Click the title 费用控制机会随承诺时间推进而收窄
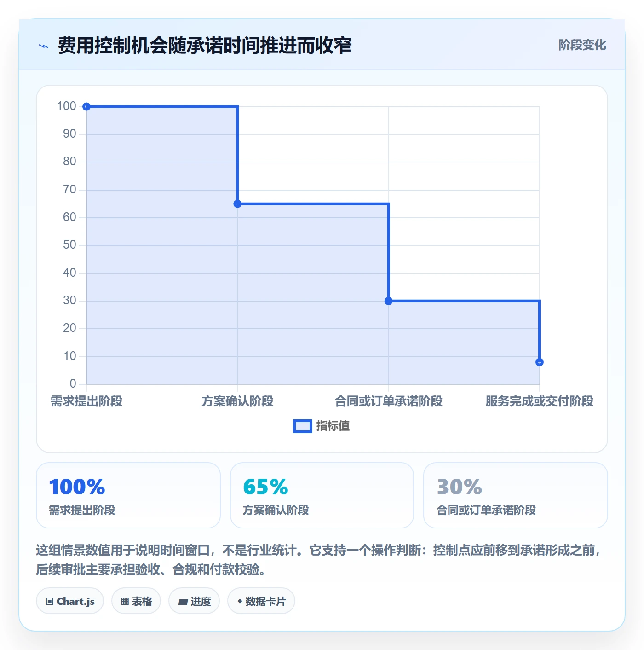The image size is (644, 650). pos(205,46)
